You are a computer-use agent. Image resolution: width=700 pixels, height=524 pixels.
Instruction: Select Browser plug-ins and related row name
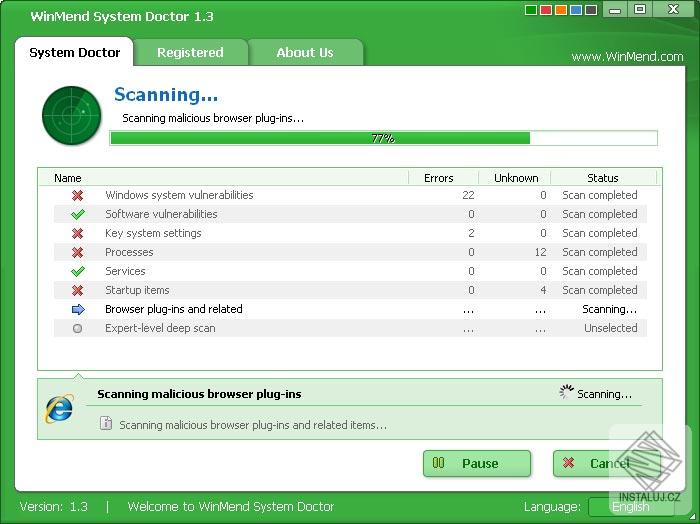174,309
